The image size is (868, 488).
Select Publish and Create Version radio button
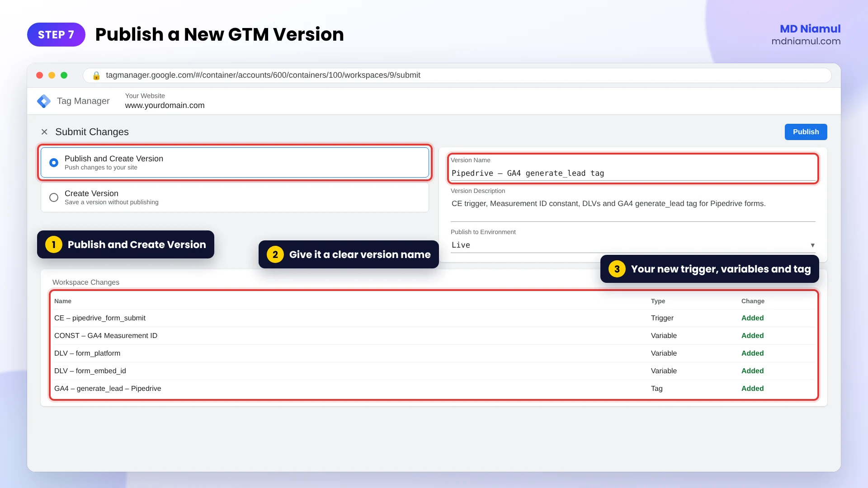[x=54, y=163]
